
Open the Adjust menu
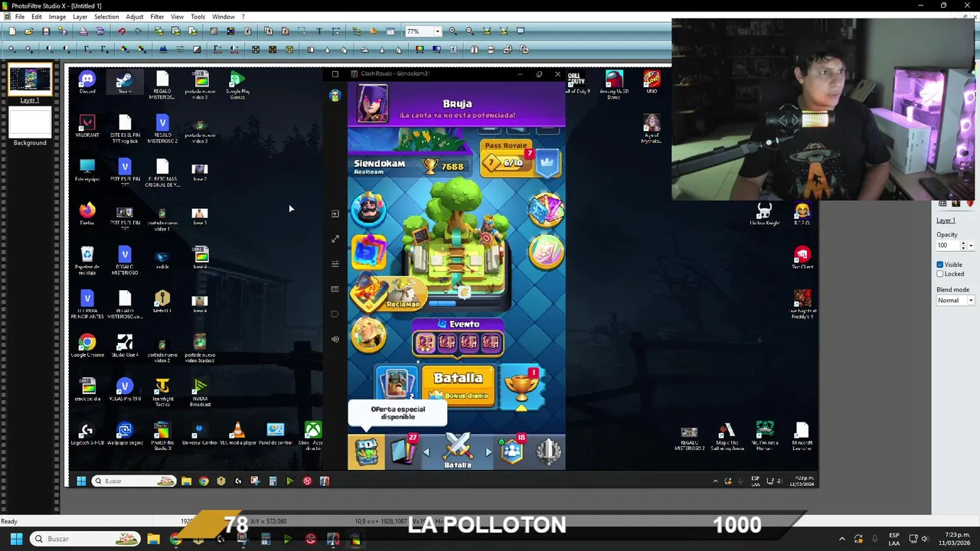click(135, 17)
